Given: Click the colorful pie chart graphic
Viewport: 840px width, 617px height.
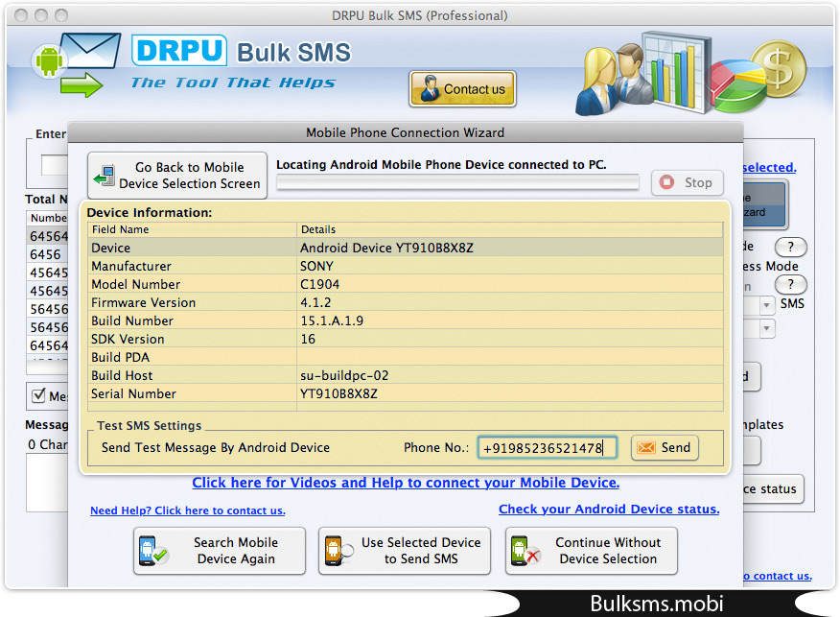Looking at the screenshot, I should pyautogui.click(x=738, y=85).
